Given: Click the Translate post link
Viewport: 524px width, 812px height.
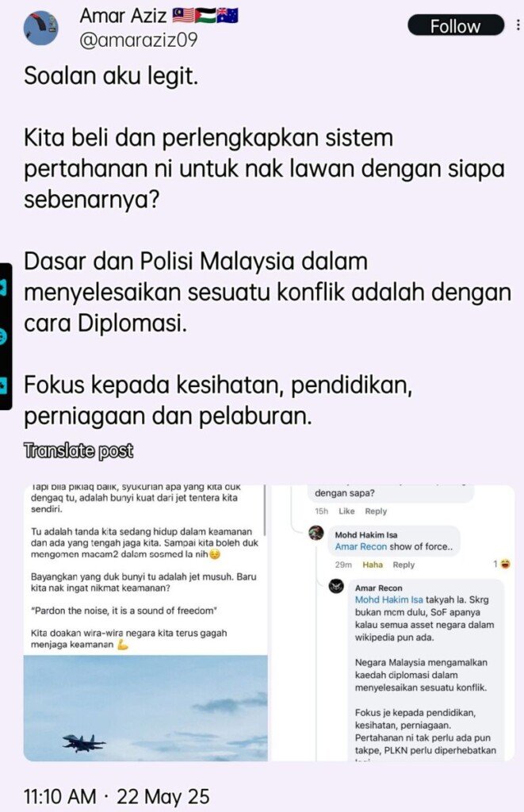Looking at the screenshot, I should click(78, 451).
